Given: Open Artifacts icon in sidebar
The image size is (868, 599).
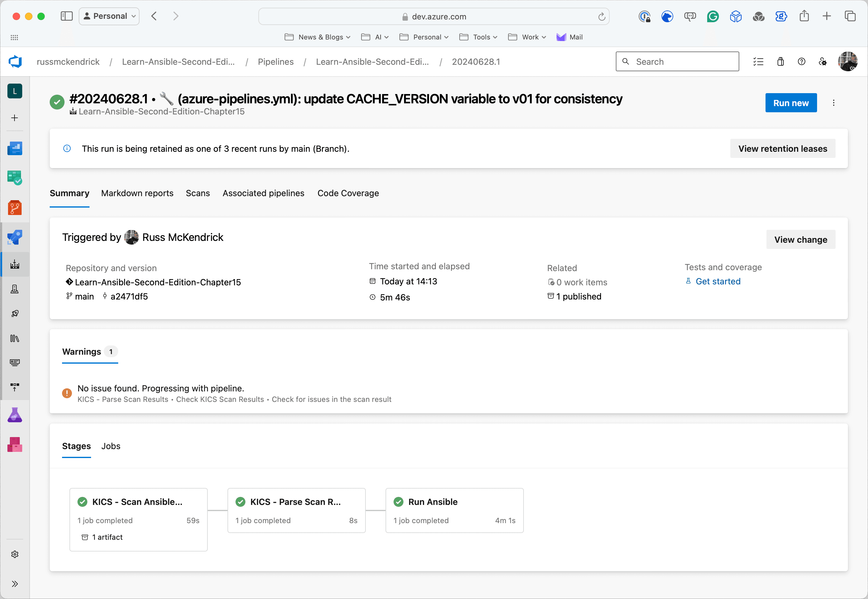Looking at the screenshot, I should tap(15, 445).
